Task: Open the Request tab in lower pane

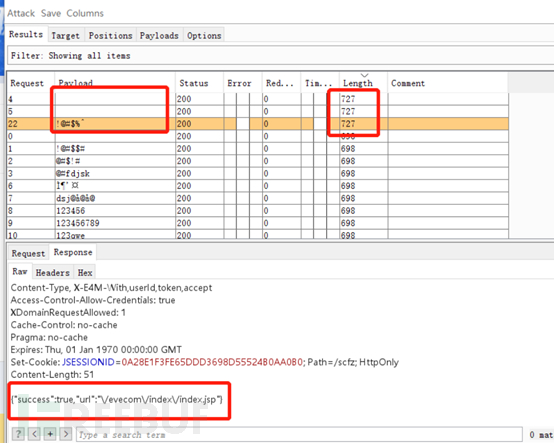Action: pyautogui.click(x=28, y=253)
